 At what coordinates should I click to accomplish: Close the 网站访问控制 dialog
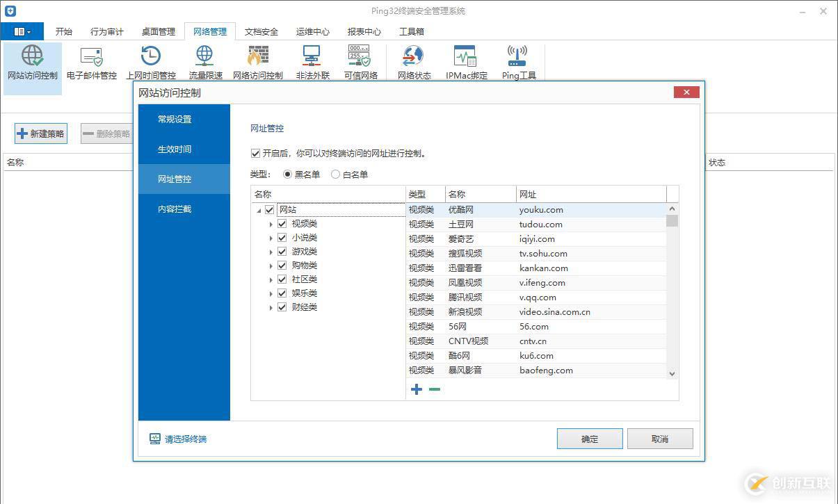point(686,92)
